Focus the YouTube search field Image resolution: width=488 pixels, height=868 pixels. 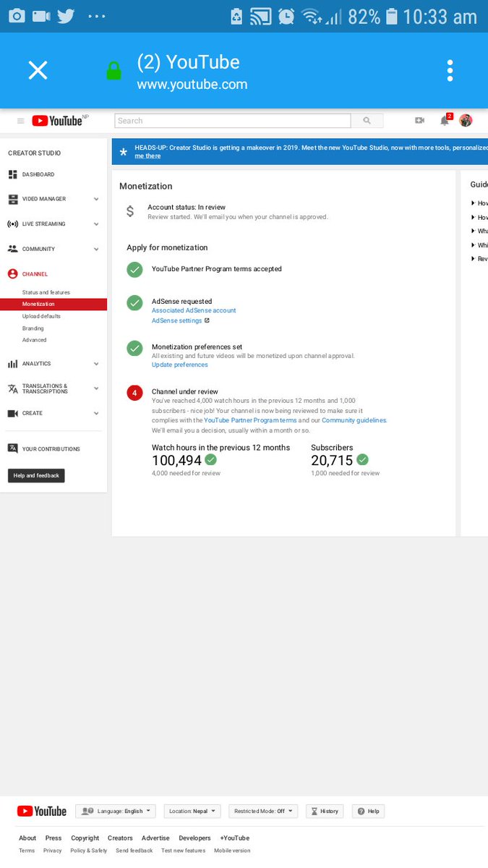232,121
